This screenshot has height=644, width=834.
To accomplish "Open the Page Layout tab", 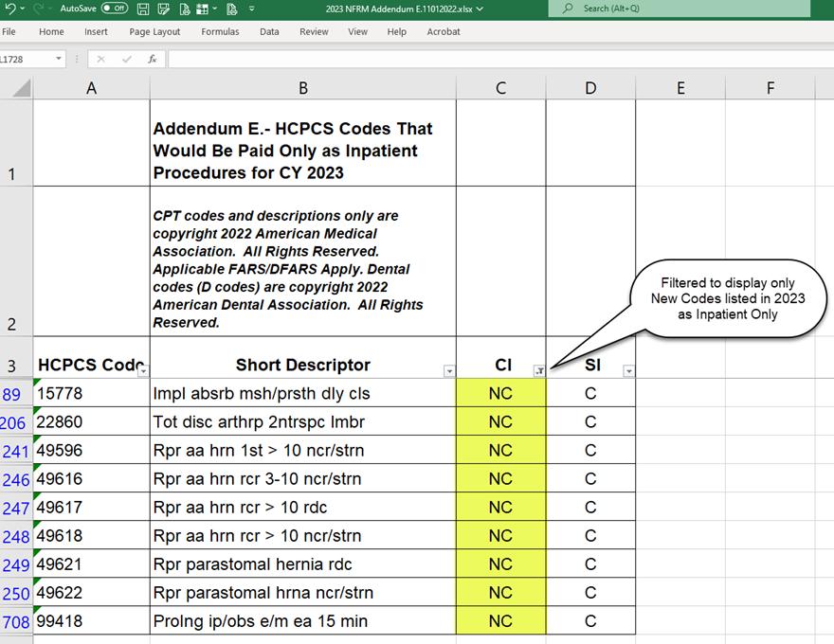I will 154,32.
